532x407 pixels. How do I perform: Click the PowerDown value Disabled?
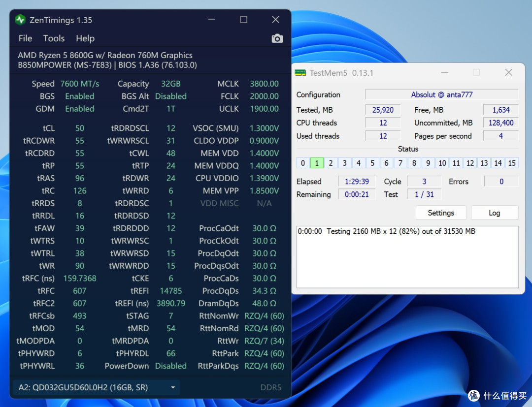[x=170, y=366]
